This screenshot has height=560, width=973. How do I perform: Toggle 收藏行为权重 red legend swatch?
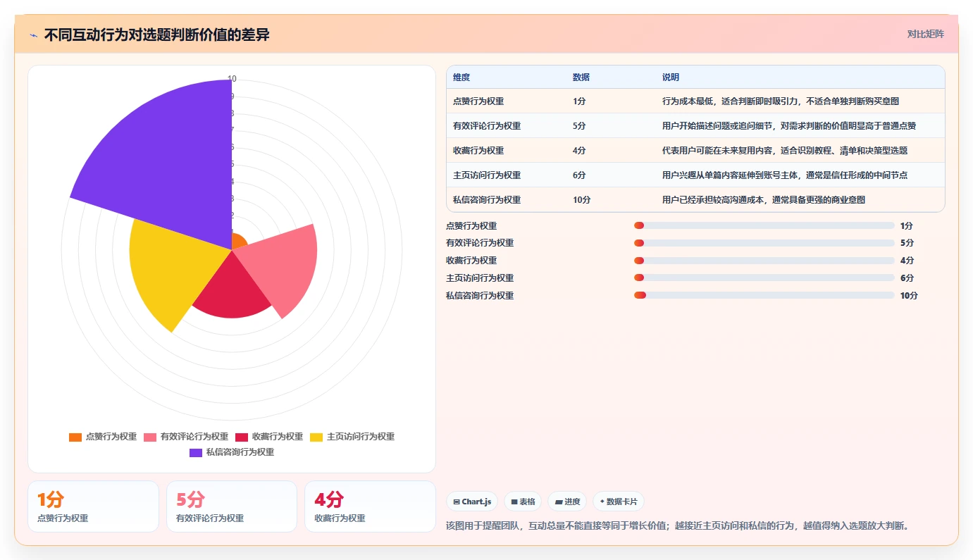[x=242, y=437]
